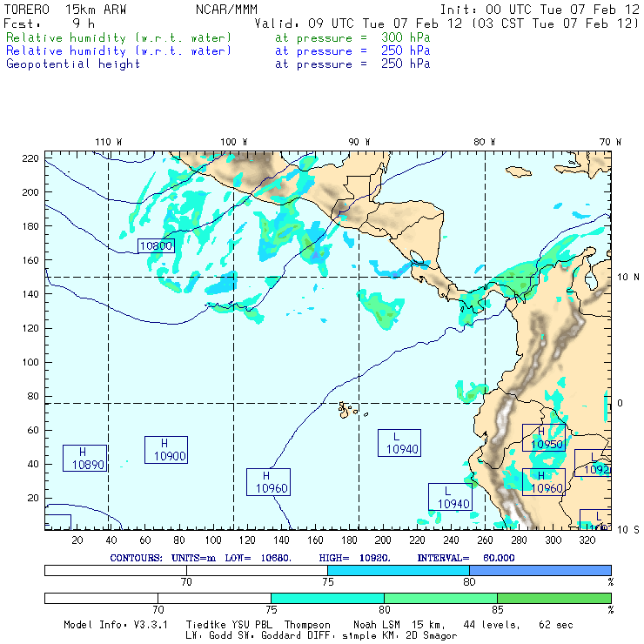Click the Jamaica island outline on map
Screen dimensions: 644x644
pyautogui.click(x=519, y=171)
